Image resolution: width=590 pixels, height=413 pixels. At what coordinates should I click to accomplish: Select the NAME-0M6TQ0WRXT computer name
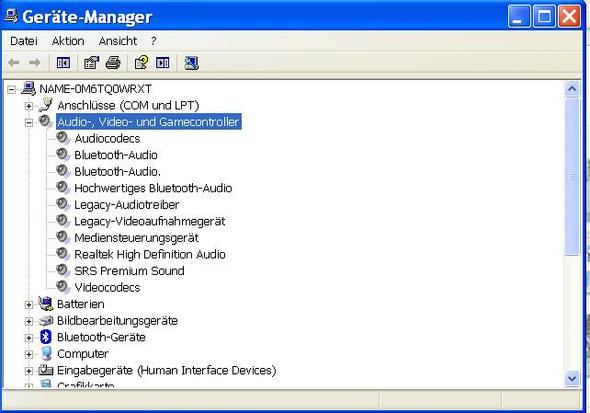pyautogui.click(x=96, y=89)
